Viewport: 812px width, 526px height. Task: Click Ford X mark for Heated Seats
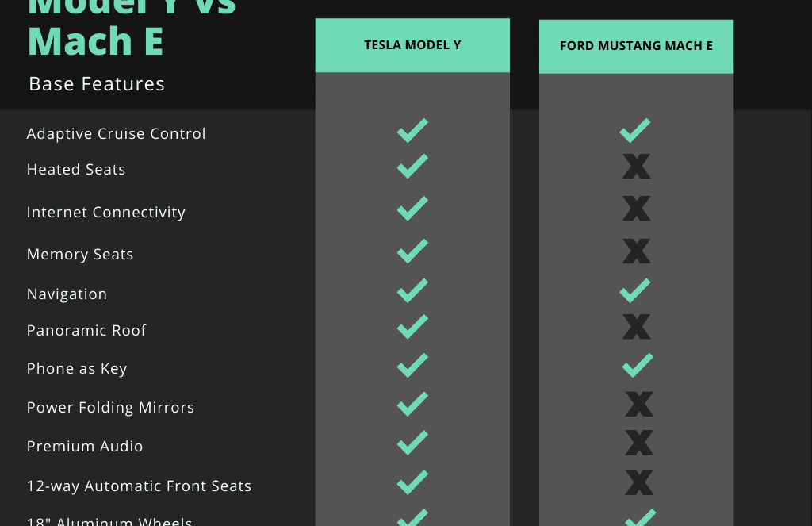[637, 167]
